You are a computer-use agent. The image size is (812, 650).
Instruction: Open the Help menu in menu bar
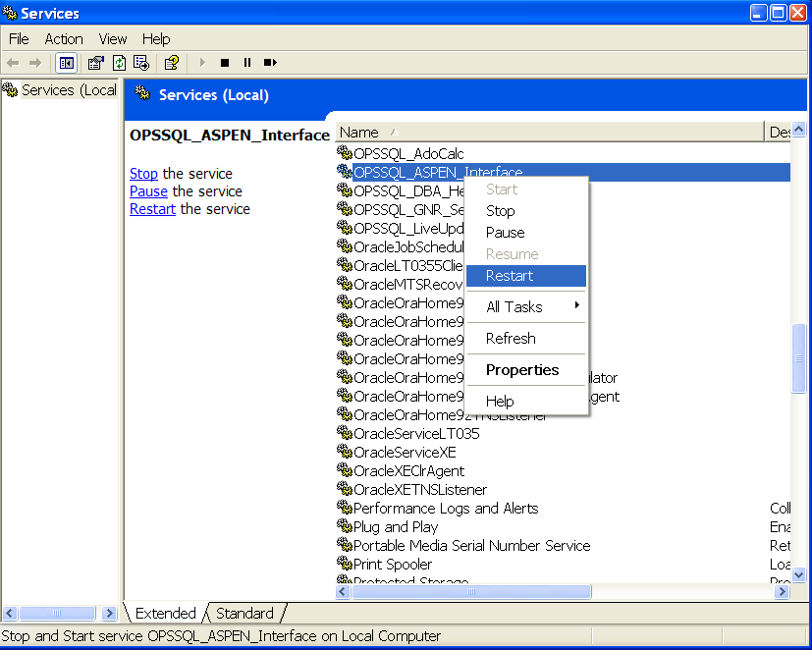pos(156,39)
